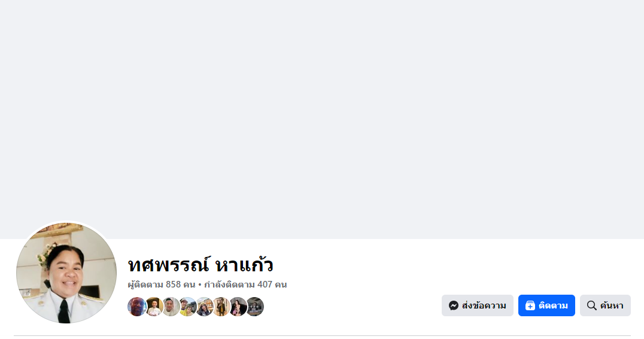The height and width of the screenshot is (339, 644).
Task: Search the profile using ค้นหา button
Action: [x=605, y=305]
